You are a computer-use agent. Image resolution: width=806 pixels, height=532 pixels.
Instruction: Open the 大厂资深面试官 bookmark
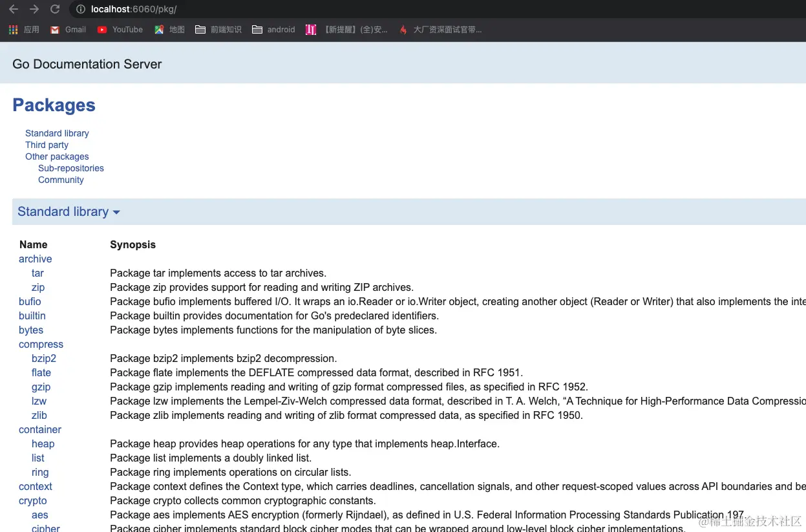click(x=440, y=30)
